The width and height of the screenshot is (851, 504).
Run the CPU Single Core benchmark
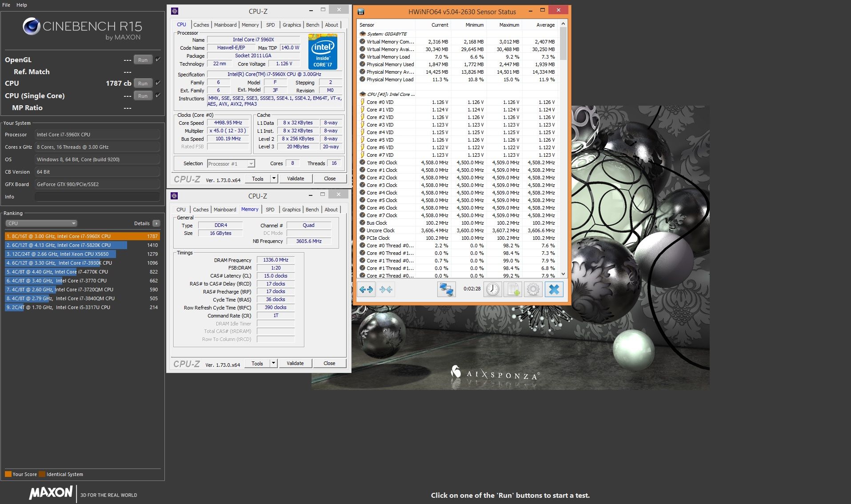143,95
